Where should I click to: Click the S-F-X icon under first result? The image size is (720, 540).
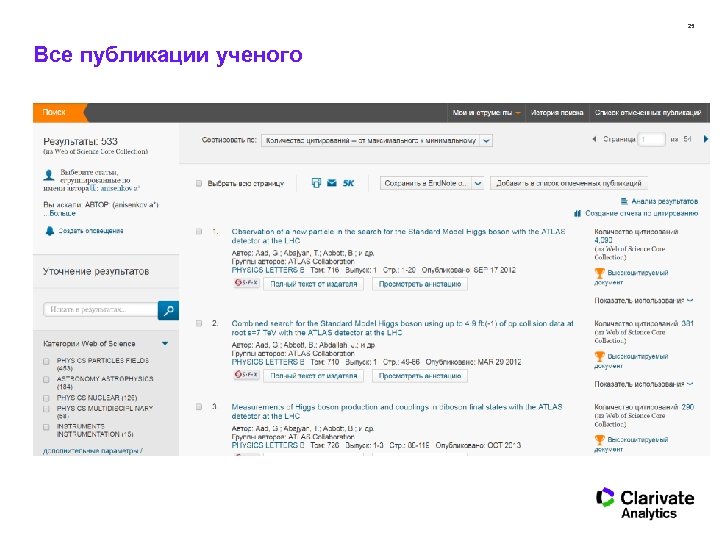click(247, 283)
